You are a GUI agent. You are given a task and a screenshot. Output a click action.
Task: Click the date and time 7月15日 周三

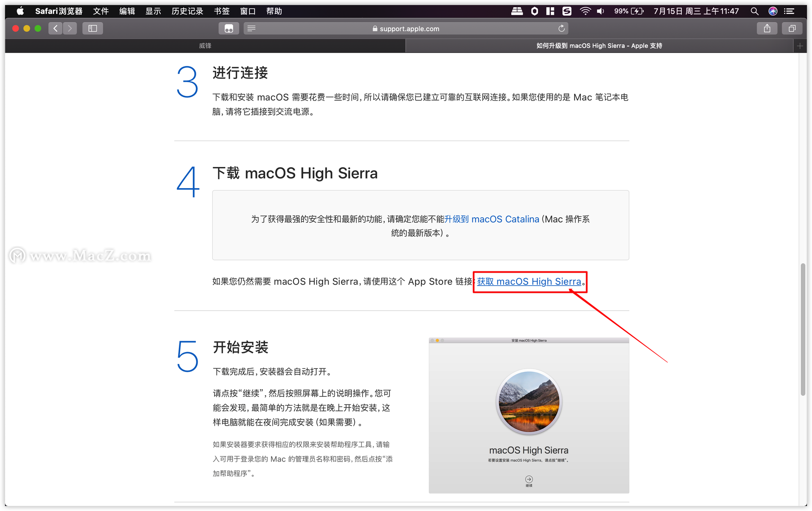coord(696,11)
